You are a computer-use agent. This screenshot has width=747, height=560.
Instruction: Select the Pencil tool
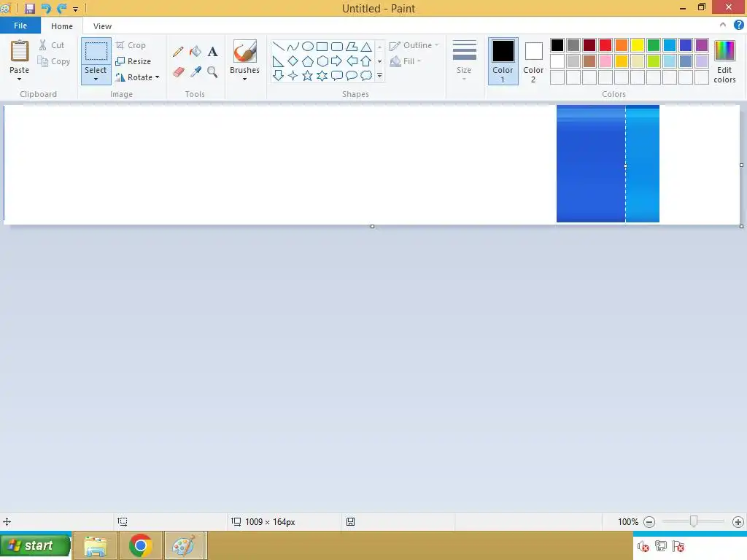pos(178,52)
